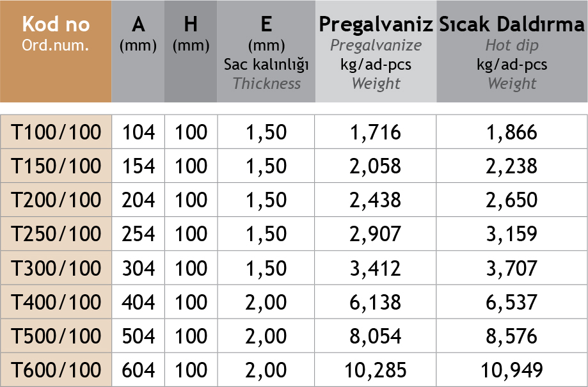This screenshot has width=588, height=387.
Task: Click the 1,716 pregalvanize weight value
Action: click(376, 132)
